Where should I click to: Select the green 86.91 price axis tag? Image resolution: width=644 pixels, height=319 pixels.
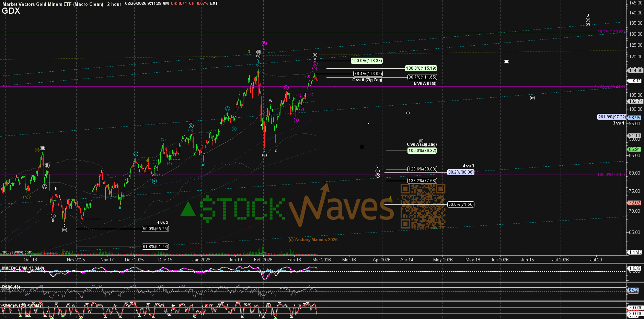[634, 149]
